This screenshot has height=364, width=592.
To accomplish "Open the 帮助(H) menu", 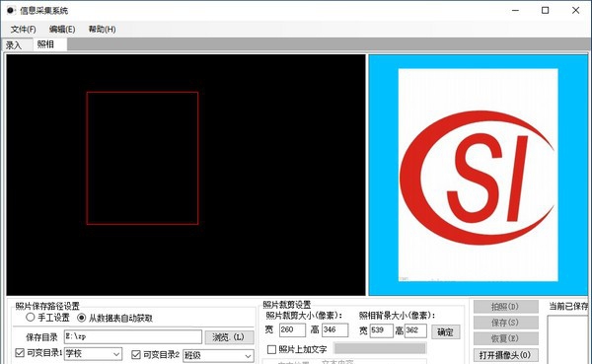I will pos(102,29).
